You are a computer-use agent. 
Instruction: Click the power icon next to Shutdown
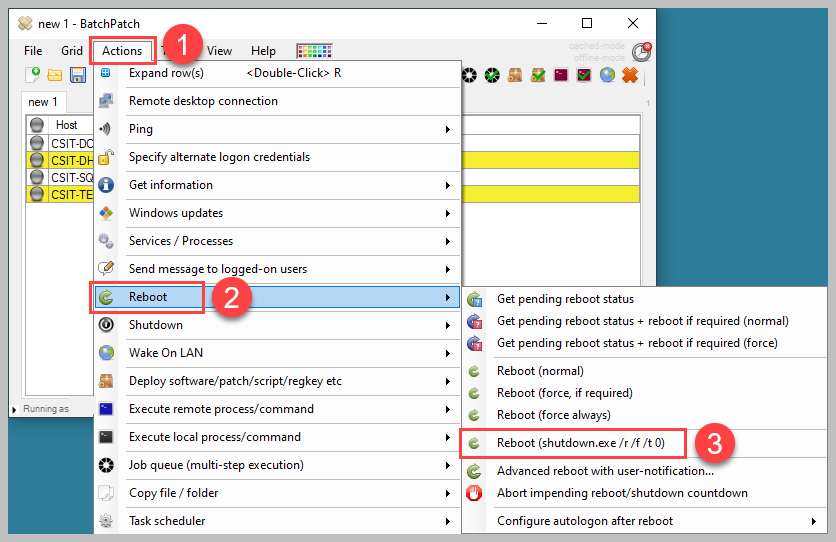(106, 325)
